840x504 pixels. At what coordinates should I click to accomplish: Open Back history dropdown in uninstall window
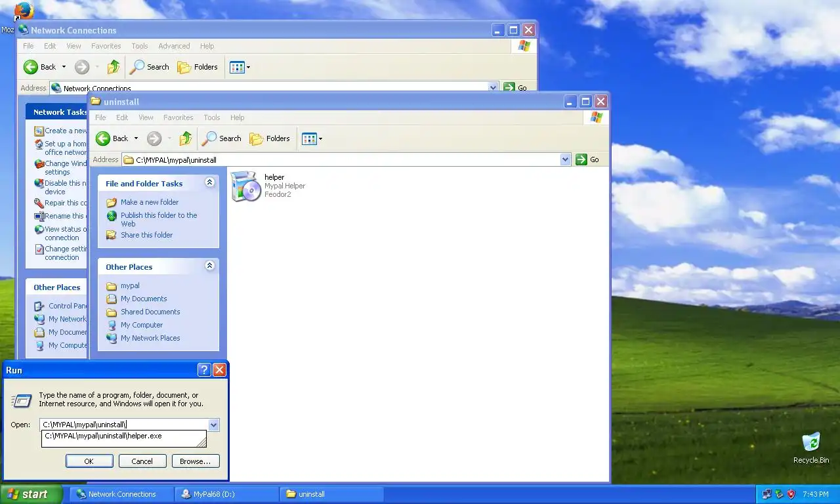point(136,138)
